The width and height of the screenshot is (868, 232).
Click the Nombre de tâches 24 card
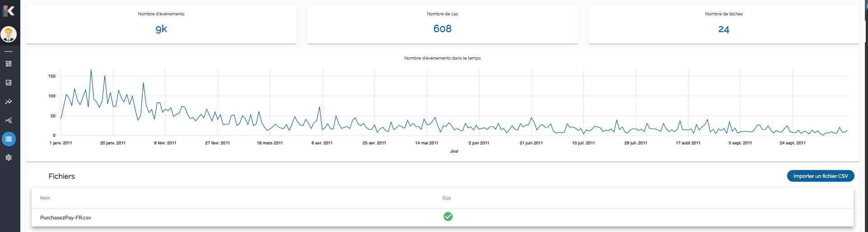tap(723, 24)
